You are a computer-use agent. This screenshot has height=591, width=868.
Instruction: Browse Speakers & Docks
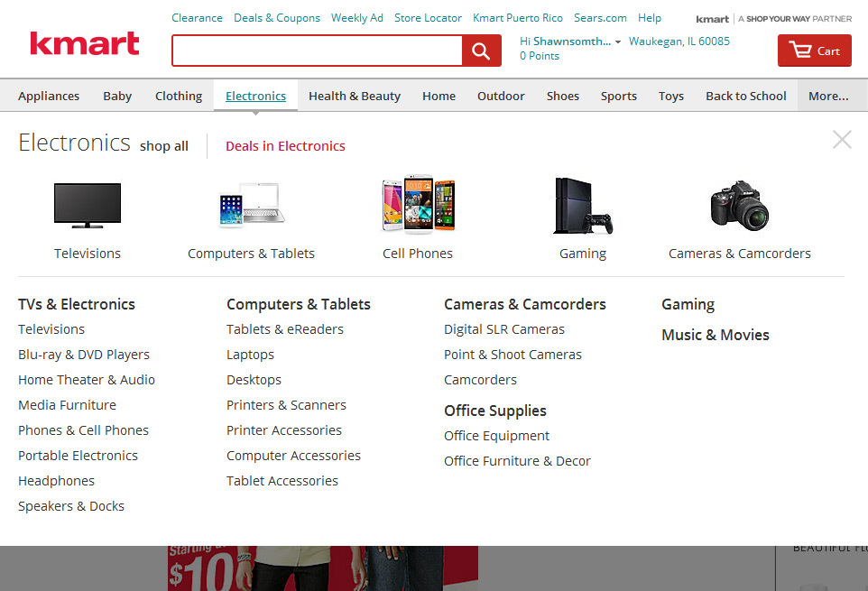[x=71, y=506]
